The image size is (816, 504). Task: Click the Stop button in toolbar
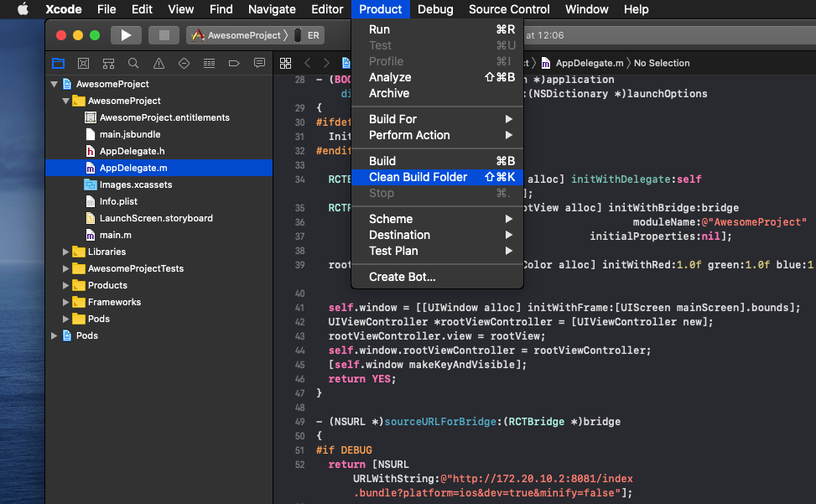[x=164, y=35]
